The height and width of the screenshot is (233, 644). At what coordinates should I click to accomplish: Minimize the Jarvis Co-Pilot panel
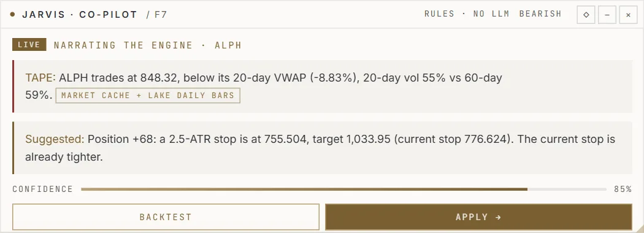click(x=607, y=15)
